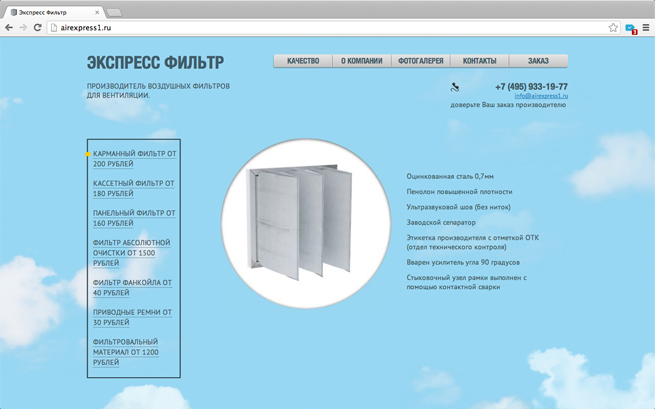The width and height of the screenshot is (655, 409).
Task: Select Фильтр абсолютной очистки от 1500 рублей
Action: [x=132, y=253]
